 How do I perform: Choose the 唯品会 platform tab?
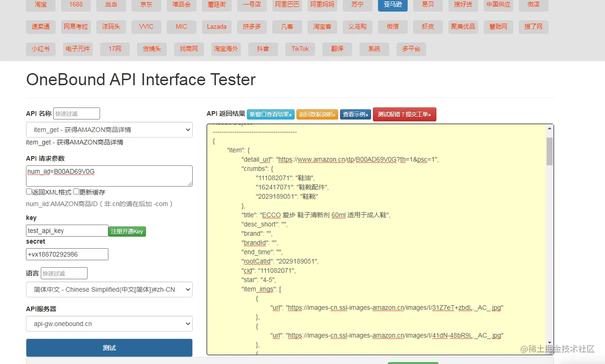tap(182, 4)
